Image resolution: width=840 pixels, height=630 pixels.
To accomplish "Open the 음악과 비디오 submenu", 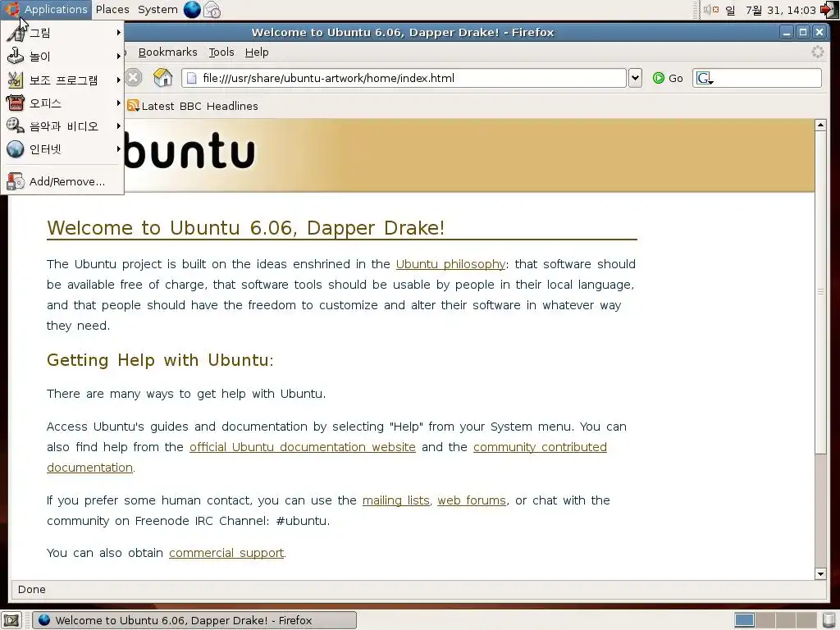I will (x=62, y=126).
